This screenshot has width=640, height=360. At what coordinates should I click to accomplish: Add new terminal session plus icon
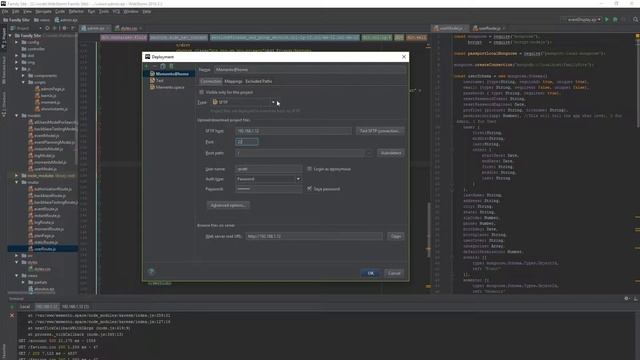[12, 307]
